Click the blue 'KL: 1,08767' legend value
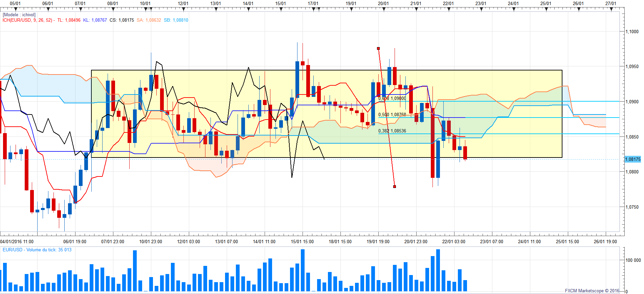This screenshot has height=294, width=644. click(x=95, y=20)
